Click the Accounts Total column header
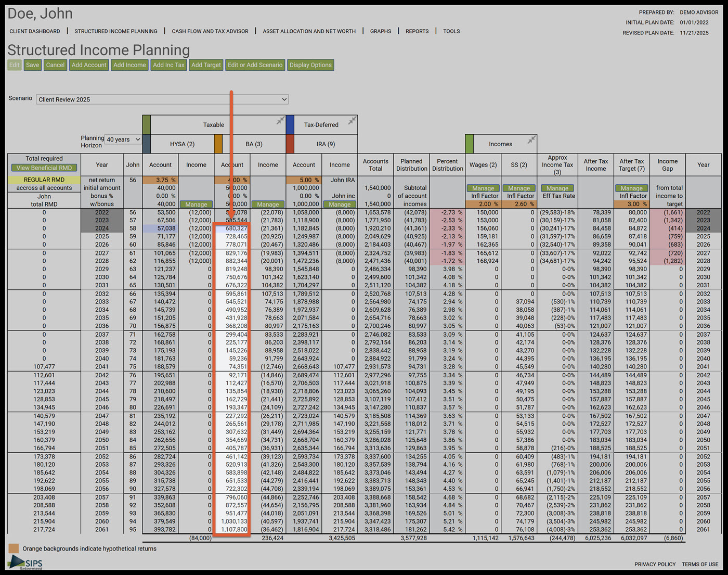 (375, 165)
